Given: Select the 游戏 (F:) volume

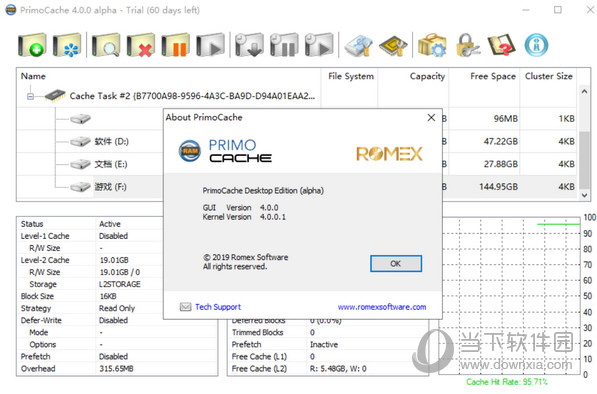Looking at the screenshot, I should (x=110, y=187).
